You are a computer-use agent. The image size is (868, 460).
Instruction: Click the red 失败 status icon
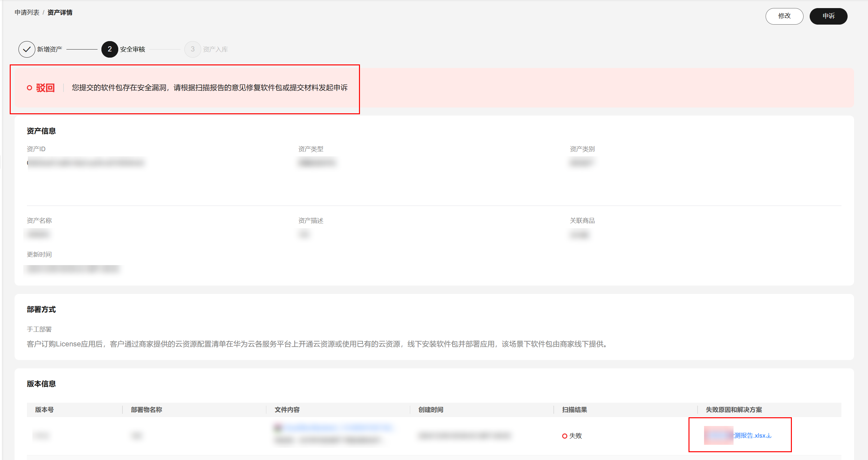[565, 435]
